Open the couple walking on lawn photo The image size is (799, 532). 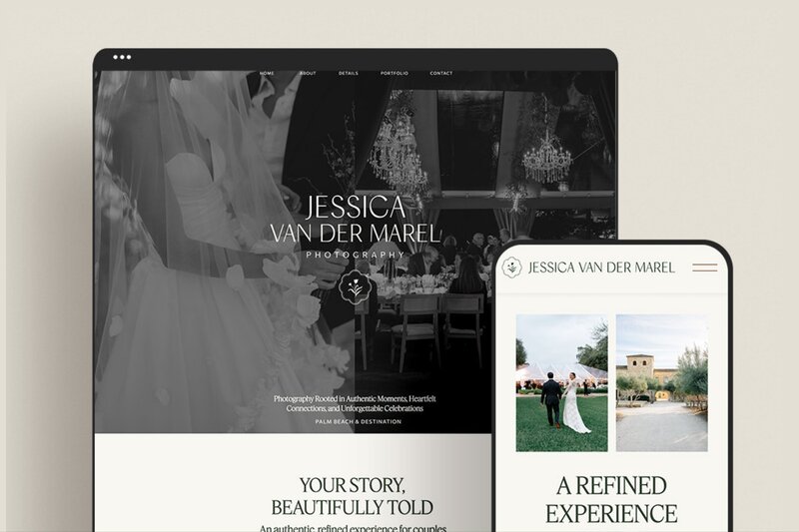pyautogui.click(x=561, y=383)
